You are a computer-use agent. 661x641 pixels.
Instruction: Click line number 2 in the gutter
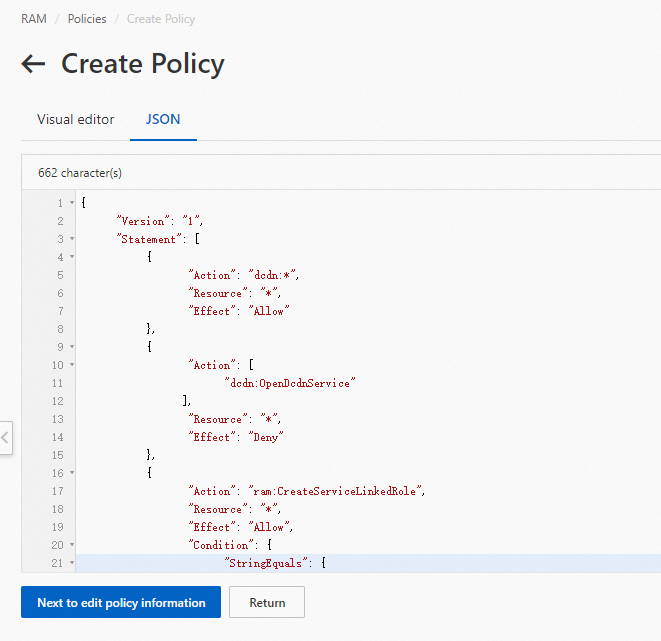(60, 221)
